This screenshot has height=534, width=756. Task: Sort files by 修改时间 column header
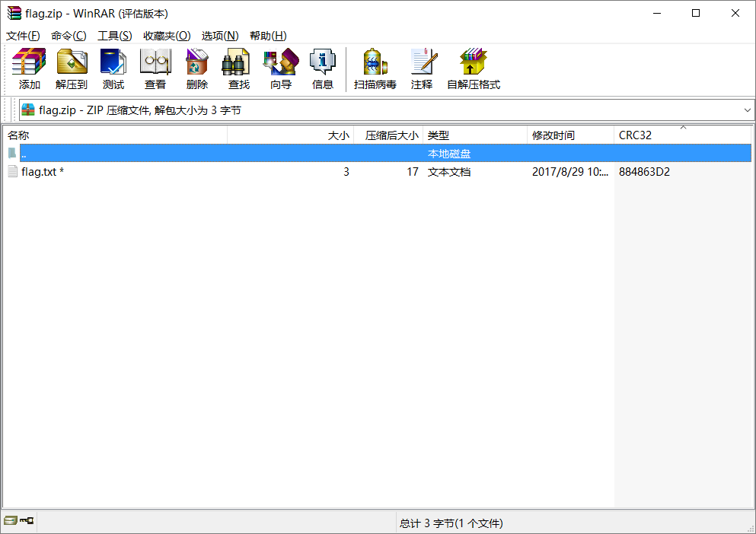pyautogui.click(x=569, y=135)
